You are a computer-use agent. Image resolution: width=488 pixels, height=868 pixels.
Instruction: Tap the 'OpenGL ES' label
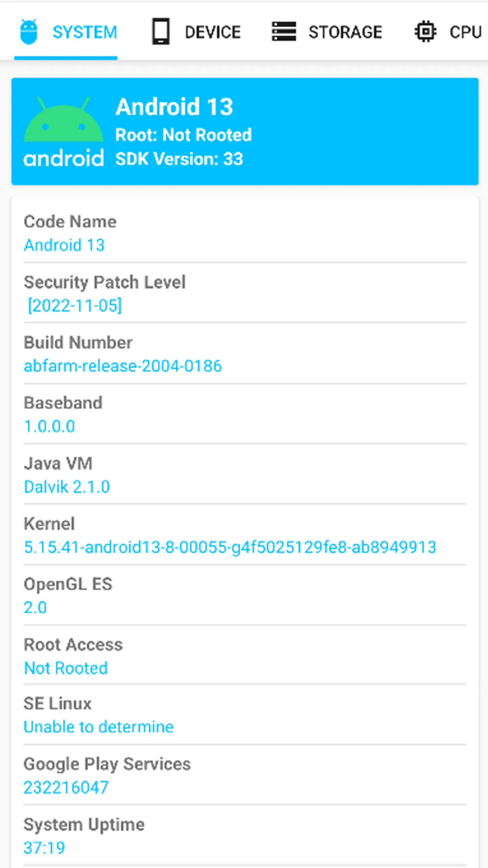[68, 584]
